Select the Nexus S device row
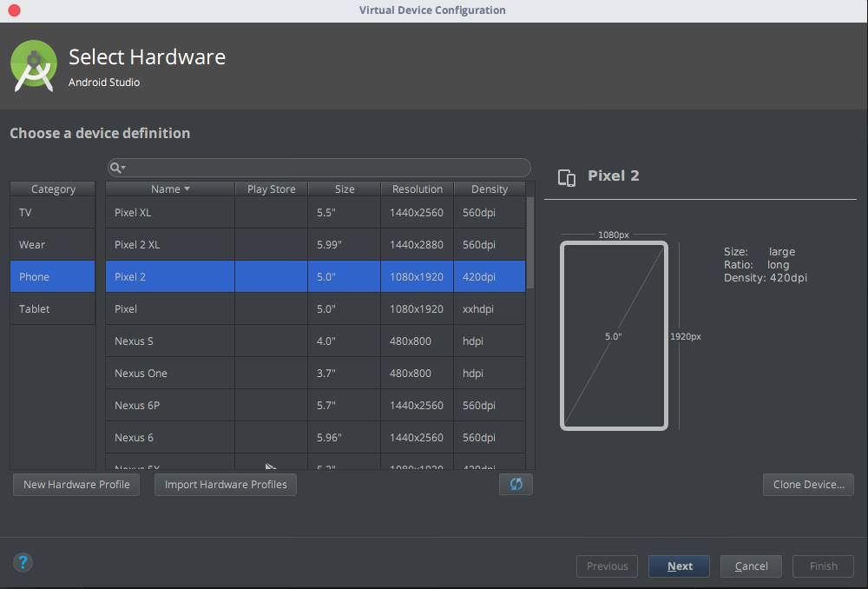 (x=316, y=341)
